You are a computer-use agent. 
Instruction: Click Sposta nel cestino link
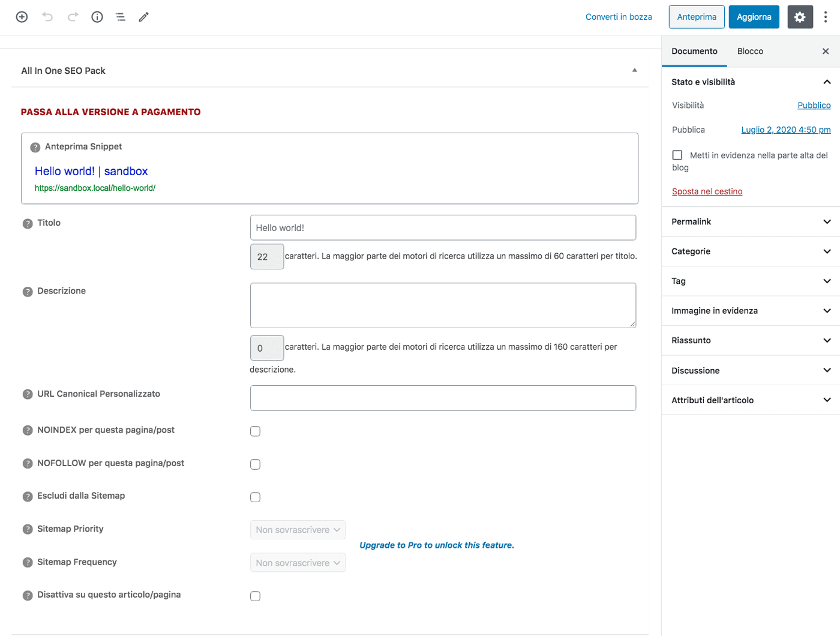point(707,191)
